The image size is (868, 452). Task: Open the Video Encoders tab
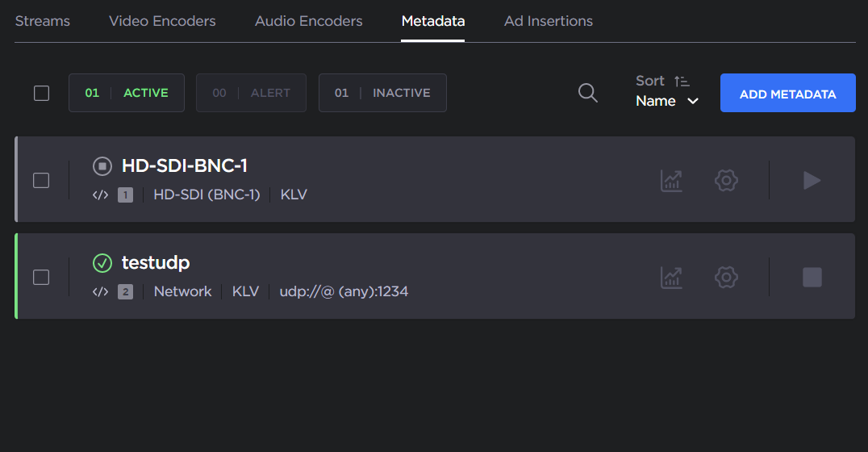(x=162, y=21)
